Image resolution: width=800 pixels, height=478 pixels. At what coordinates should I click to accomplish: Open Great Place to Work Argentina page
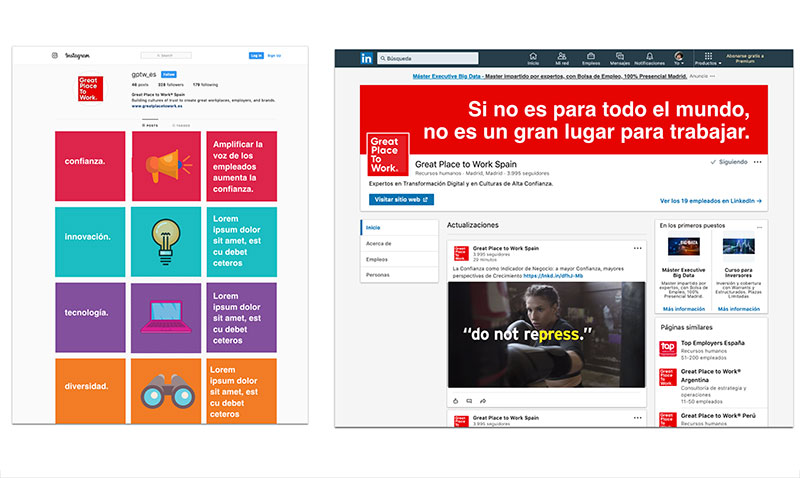[x=711, y=375]
